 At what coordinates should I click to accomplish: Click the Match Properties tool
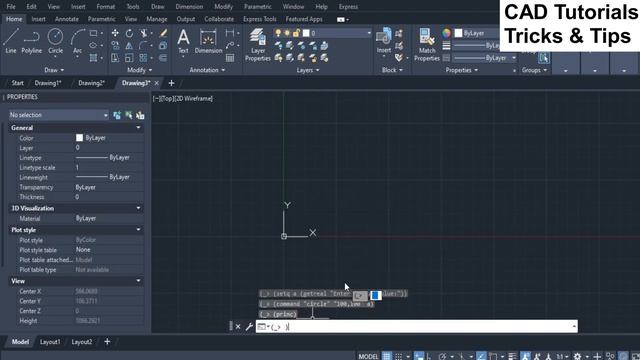427,44
